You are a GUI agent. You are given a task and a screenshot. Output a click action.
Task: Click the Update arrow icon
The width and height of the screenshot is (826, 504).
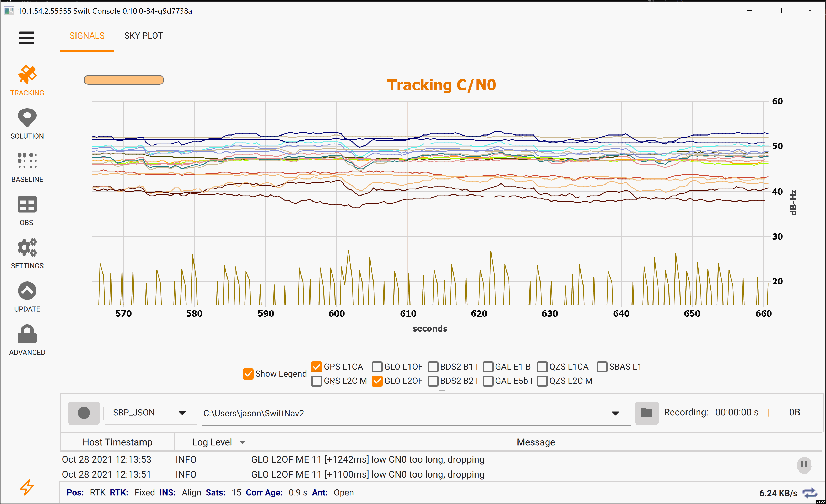[27, 291]
